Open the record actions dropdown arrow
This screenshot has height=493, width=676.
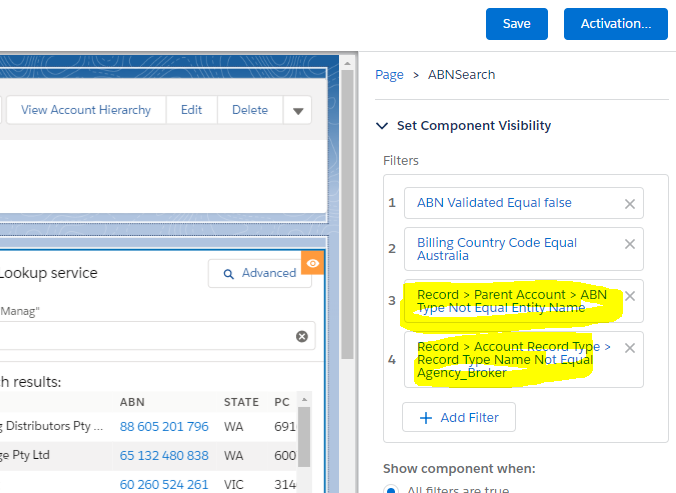(297, 110)
